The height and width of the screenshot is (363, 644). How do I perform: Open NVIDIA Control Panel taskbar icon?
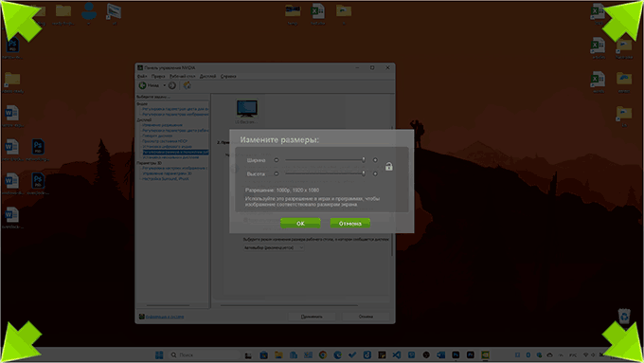click(x=485, y=355)
